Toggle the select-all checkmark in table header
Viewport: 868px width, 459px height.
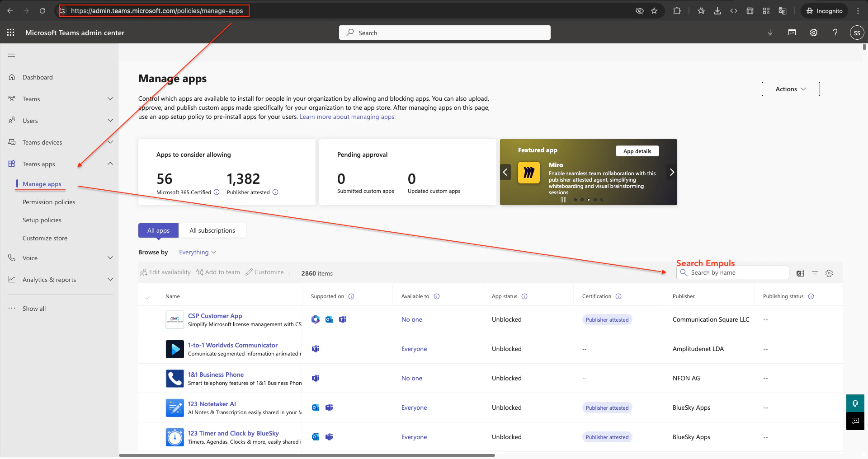[x=147, y=297]
